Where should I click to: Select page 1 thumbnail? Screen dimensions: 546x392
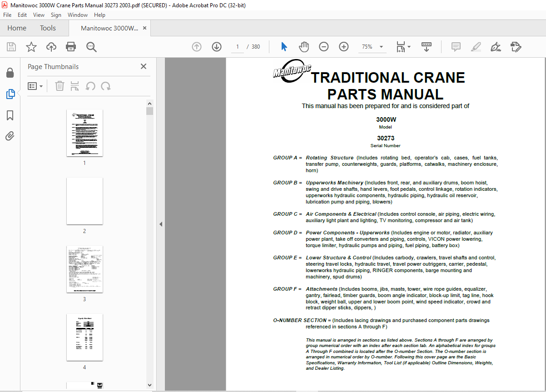coord(84,133)
